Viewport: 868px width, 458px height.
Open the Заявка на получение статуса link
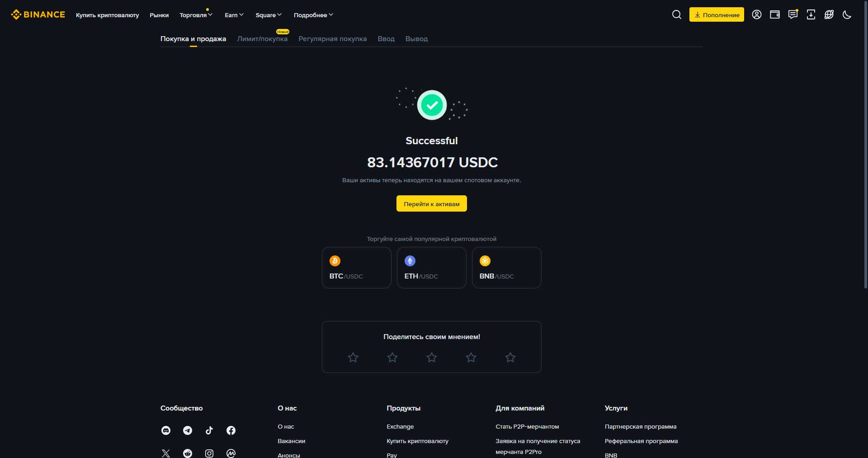click(538, 446)
